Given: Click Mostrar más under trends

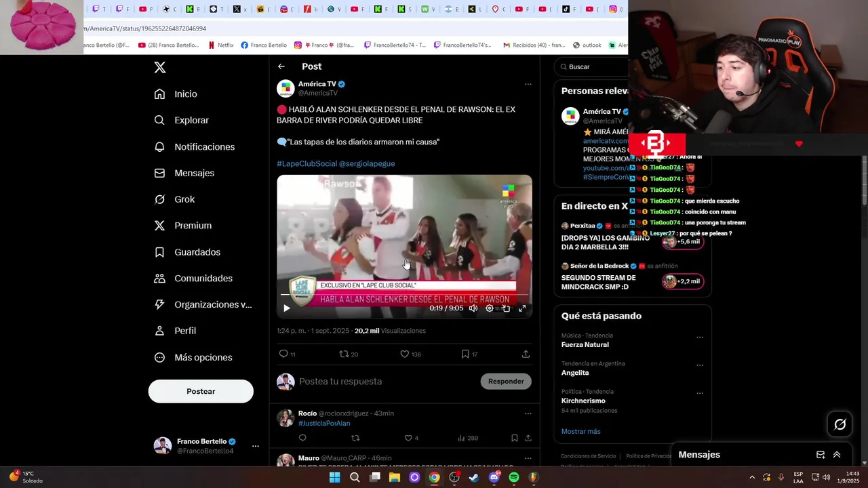Looking at the screenshot, I should click(580, 432).
